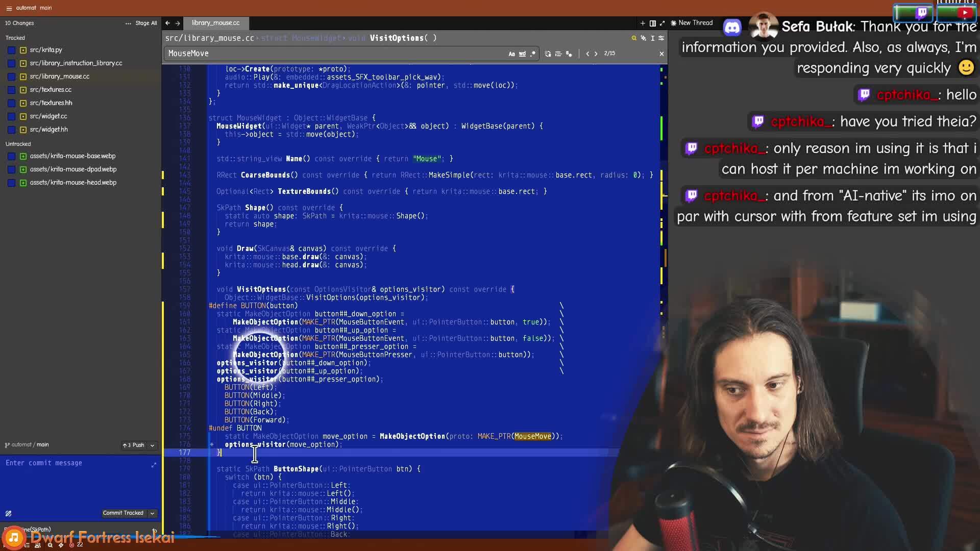Stage assets/krita-mouse-base.webp checkbox

click(x=11, y=156)
